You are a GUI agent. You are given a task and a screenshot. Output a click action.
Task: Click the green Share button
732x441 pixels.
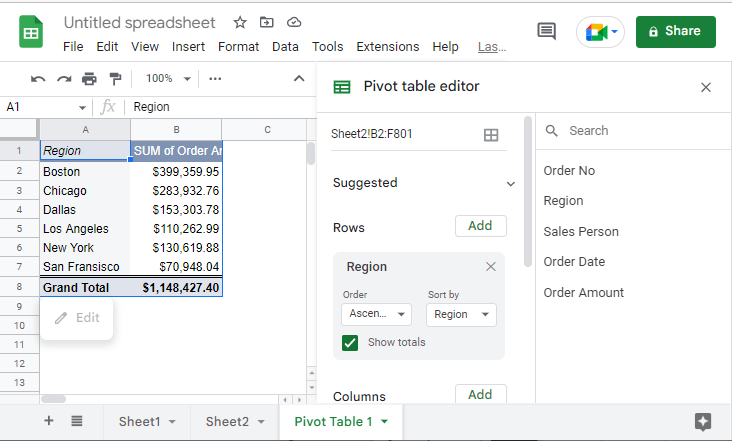[675, 31]
